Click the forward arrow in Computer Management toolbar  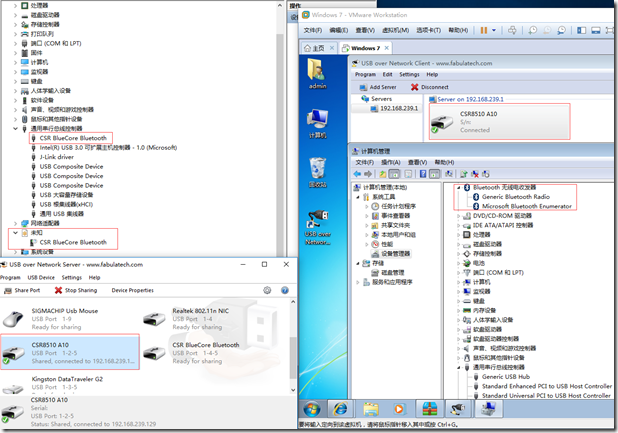coord(368,174)
